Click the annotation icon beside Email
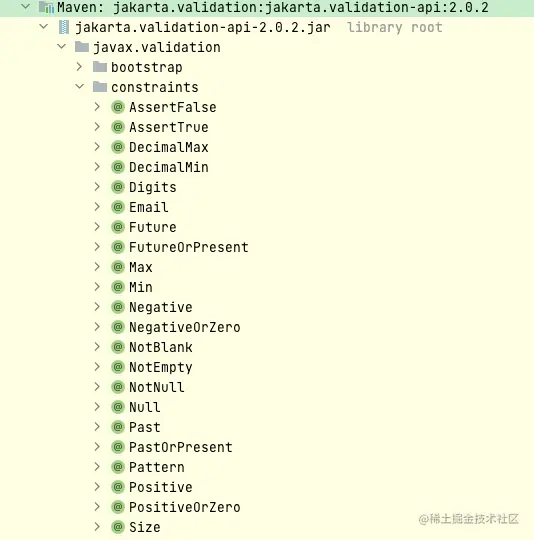 pyautogui.click(x=118, y=207)
